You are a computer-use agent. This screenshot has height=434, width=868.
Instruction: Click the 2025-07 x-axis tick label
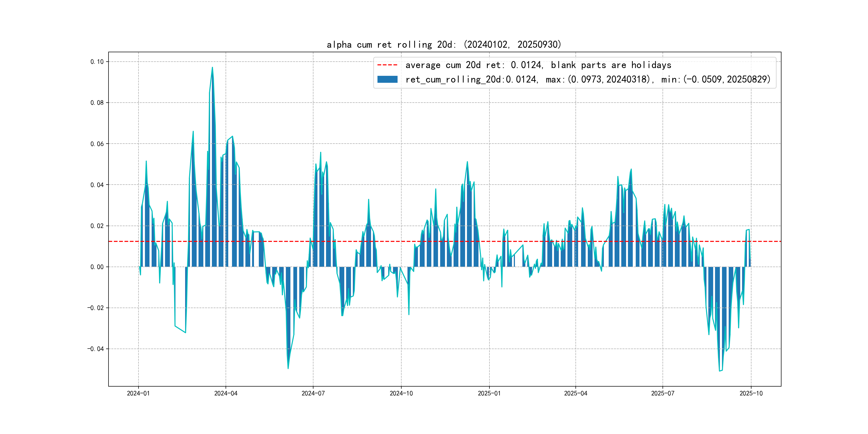pyautogui.click(x=663, y=393)
